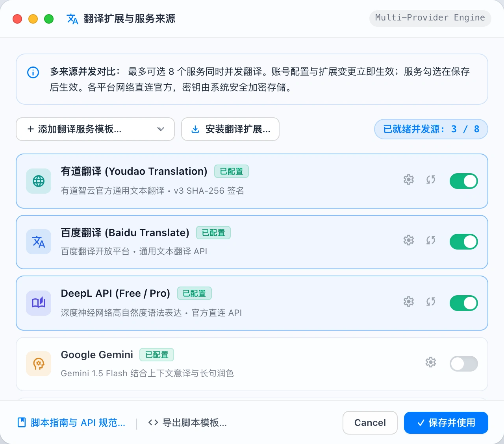Click refresh icon for DeepL API
Image resolution: width=504 pixels, height=444 pixels.
point(431,302)
